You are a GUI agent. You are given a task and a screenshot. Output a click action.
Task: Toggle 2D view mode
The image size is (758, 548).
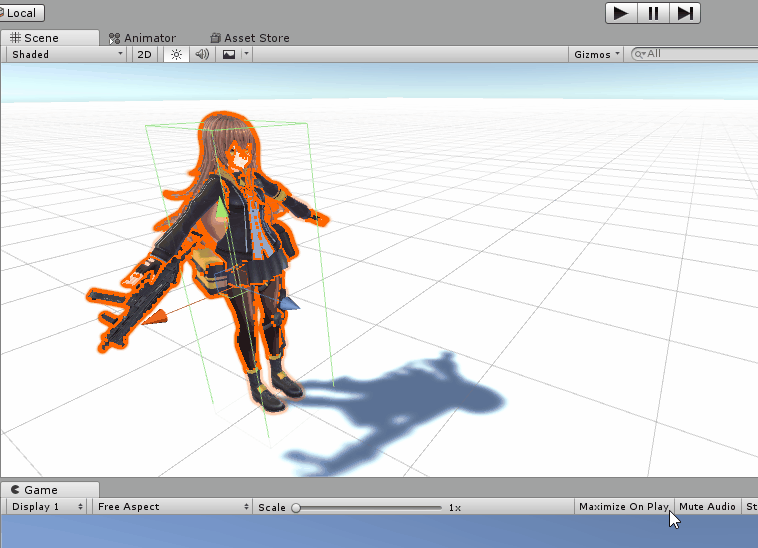[145, 54]
